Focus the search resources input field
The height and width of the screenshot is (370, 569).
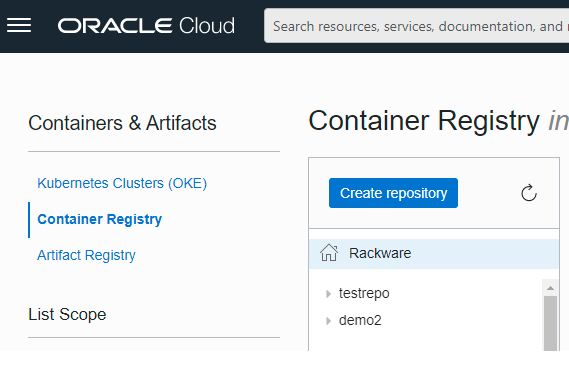(416, 26)
